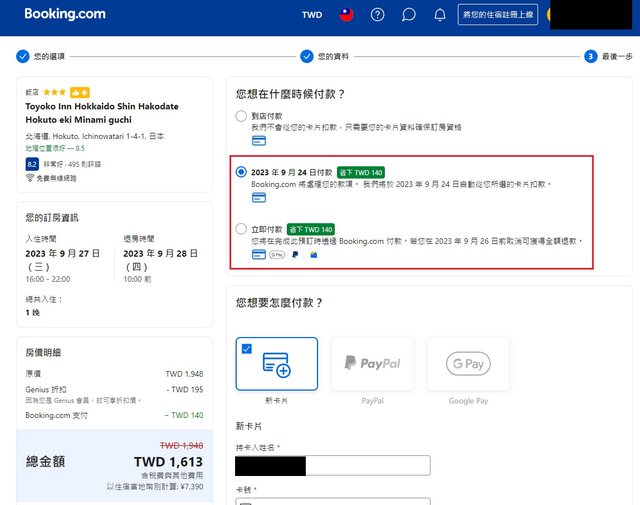Click 將您的住宿註冊上線 button
The width and height of the screenshot is (640, 505).
[499, 15]
